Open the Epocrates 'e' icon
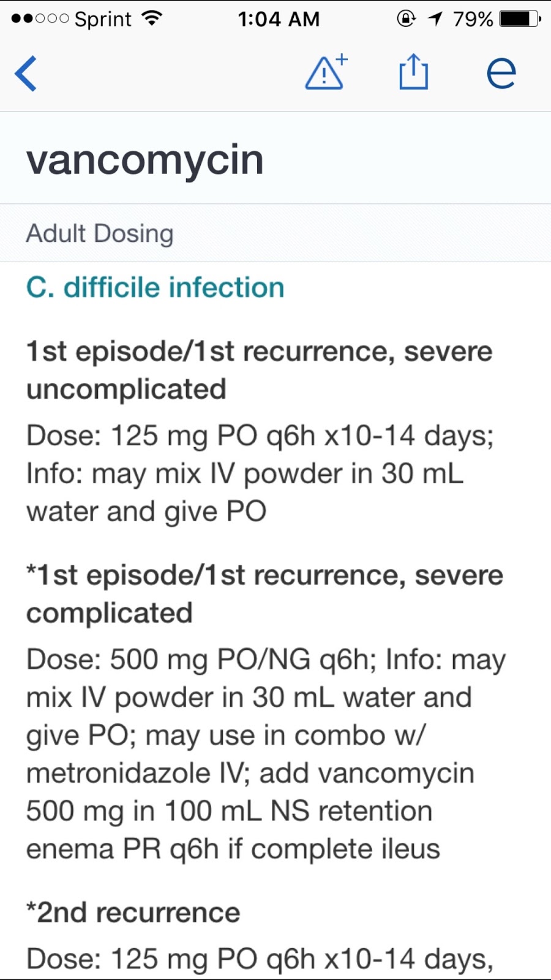This screenshot has height=980, width=551. [501, 73]
